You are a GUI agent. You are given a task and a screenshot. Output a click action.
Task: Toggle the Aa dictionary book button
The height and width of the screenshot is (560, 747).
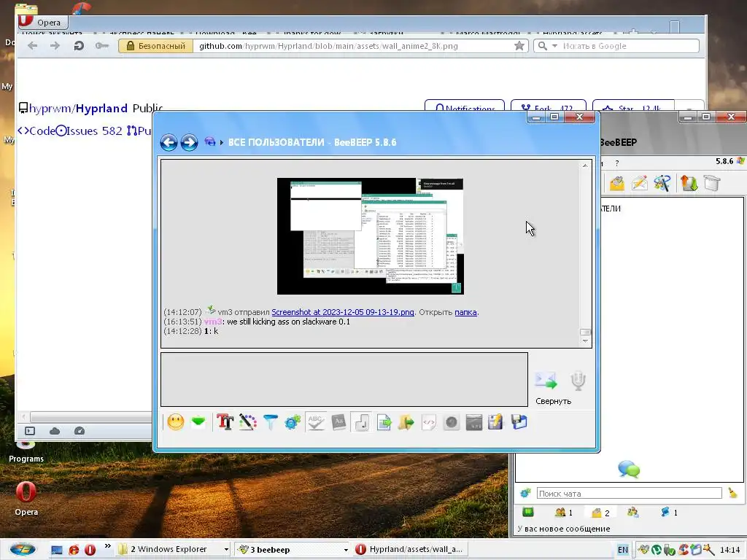pyautogui.click(x=338, y=422)
